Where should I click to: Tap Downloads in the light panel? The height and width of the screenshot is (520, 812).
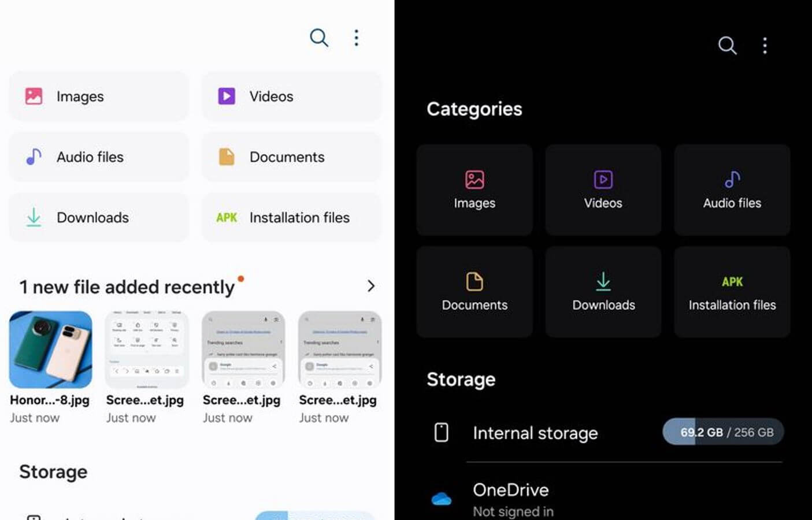(x=99, y=218)
